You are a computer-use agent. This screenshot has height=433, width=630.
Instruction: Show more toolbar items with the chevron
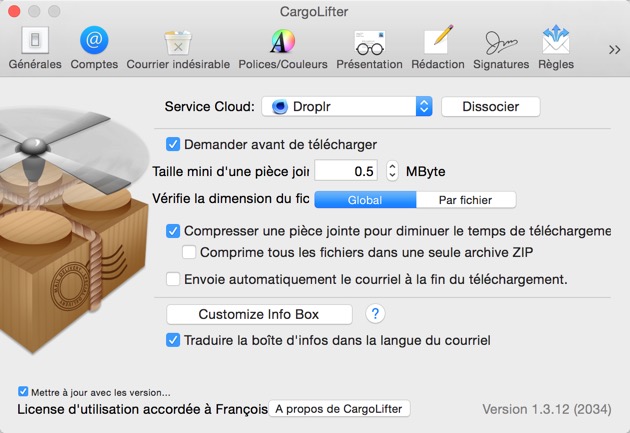[x=614, y=50]
